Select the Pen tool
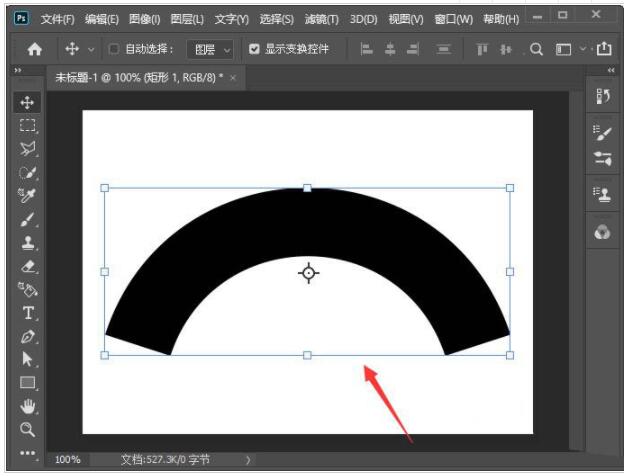This screenshot has height=476, width=624. pos(27,337)
